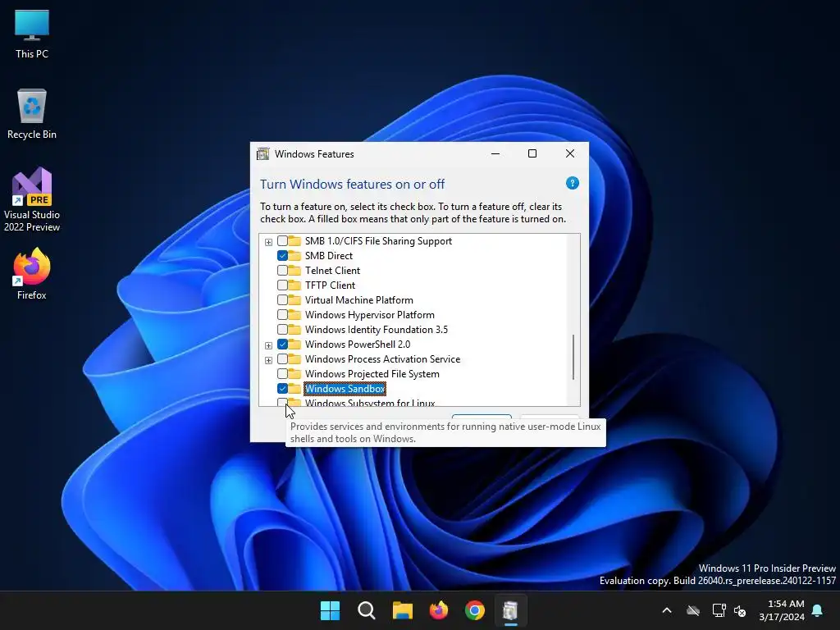The height and width of the screenshot is (630, 840).
Task: Select the SMB Direct label
Action: pyautogui.click(x=329, y=256)
